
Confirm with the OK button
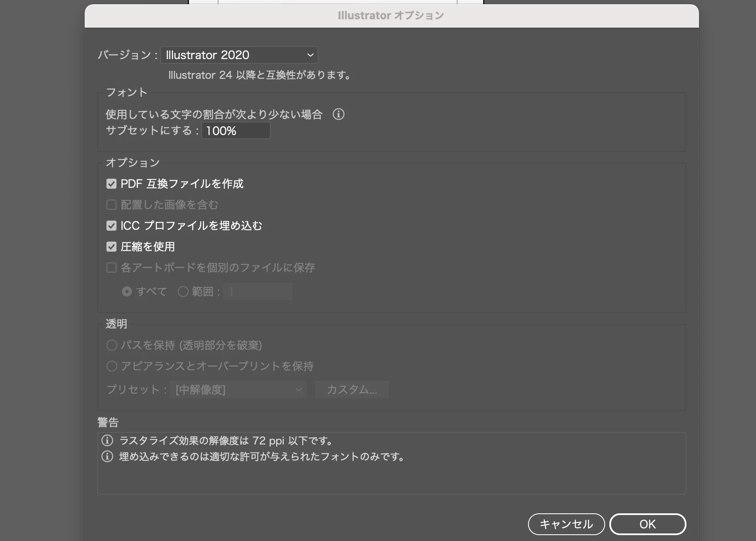[x=647, y=524]
